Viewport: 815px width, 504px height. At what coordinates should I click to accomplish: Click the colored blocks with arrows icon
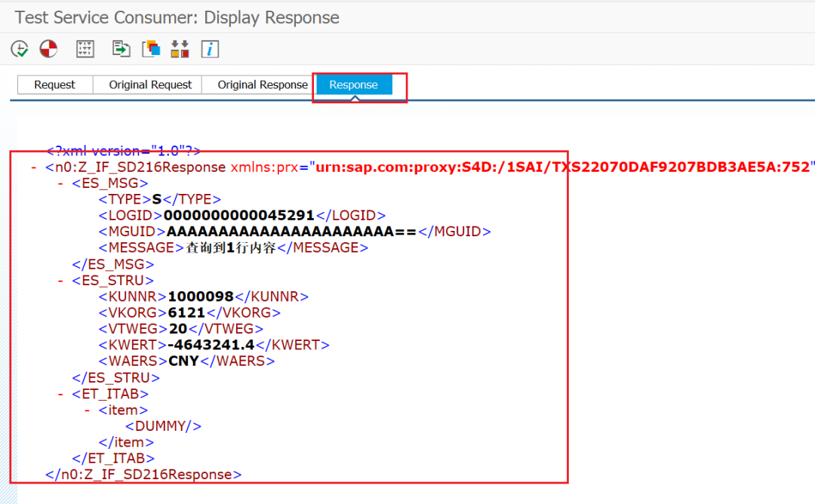[x=180, y=49]
